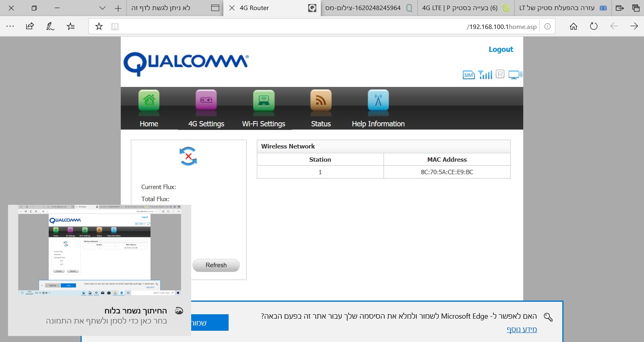Viewport: 644px width, 342px height.
Task: Click the key icon in the password prompt
Action: [x=548, y=317]
